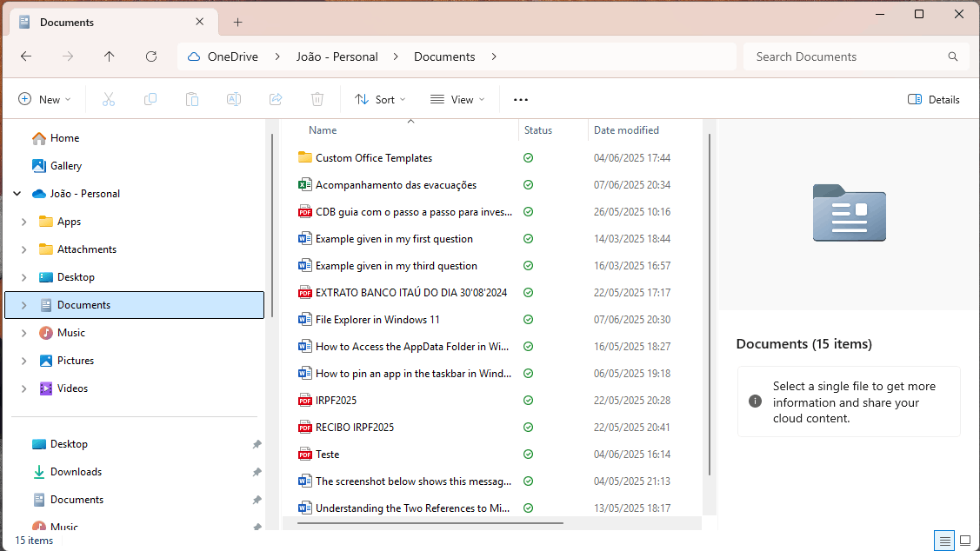The width and height of the screenshot is (980, 551).
Task: Click the Documents breadcrumb segment
Action: [444, 56]
